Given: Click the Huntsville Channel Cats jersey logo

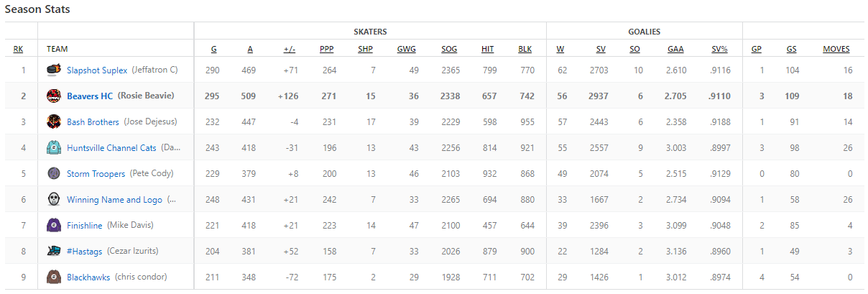Looking at the screenshot, I should 53,148.
